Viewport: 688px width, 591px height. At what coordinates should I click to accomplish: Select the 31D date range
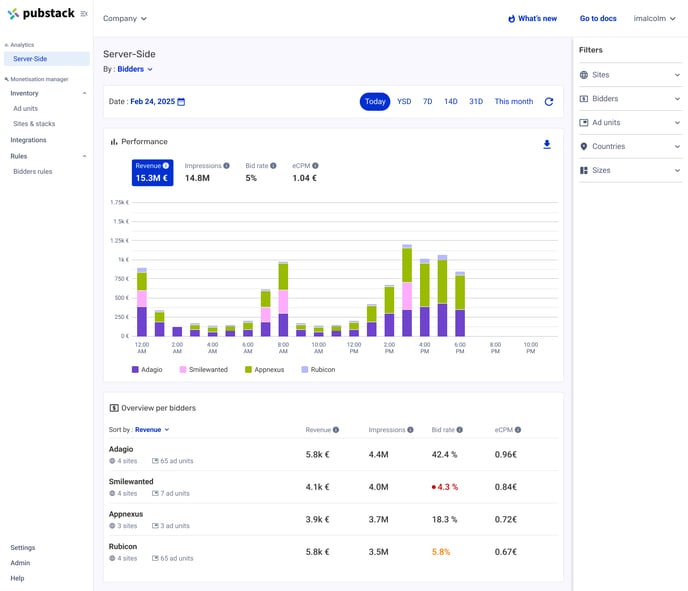[476, 102]
